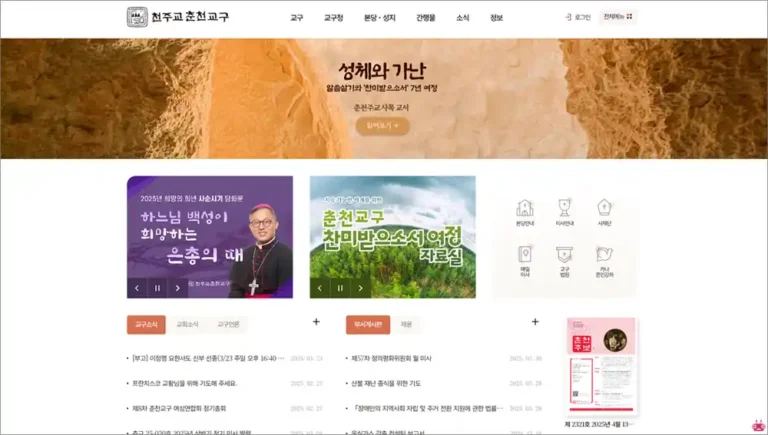
Task: Switch to the 교회소식 tab
Action: click(187, 325)
